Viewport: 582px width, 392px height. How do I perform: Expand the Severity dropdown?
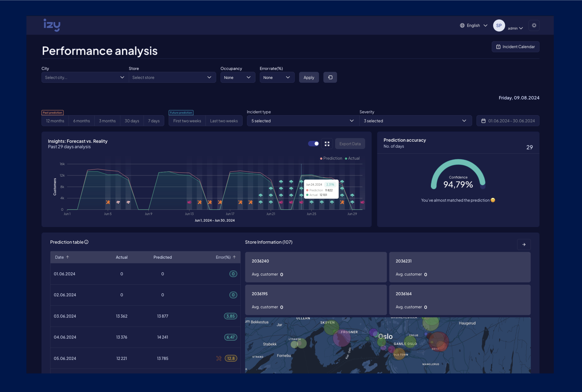(415, 121)
